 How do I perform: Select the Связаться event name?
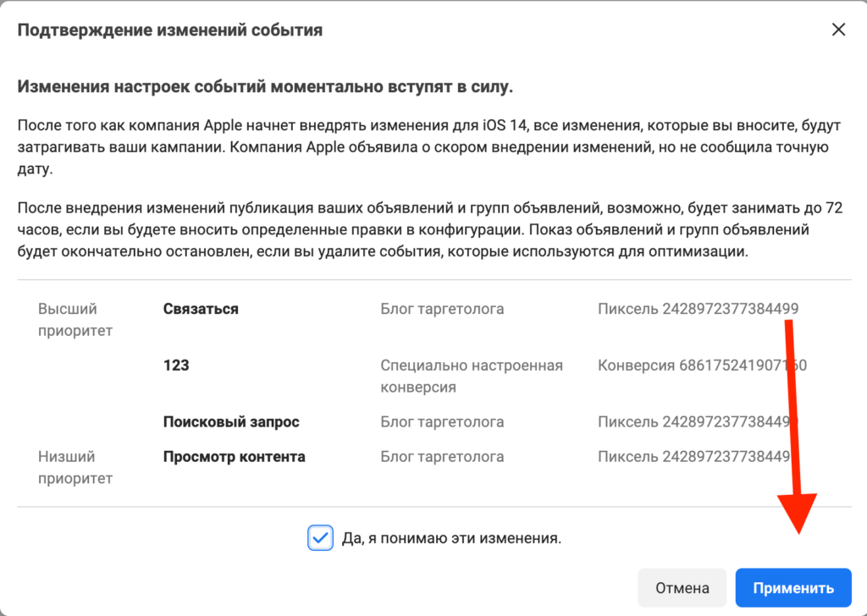click(x=201, y=309)
